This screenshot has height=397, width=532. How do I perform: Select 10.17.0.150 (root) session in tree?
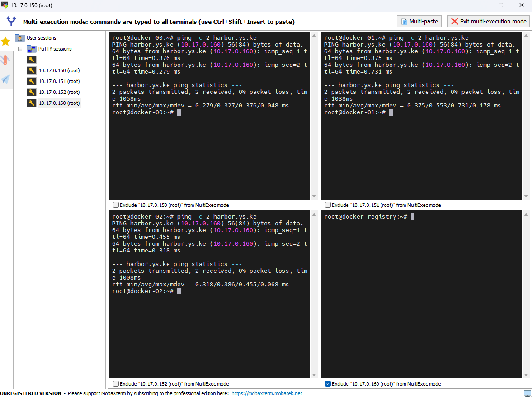59,70
